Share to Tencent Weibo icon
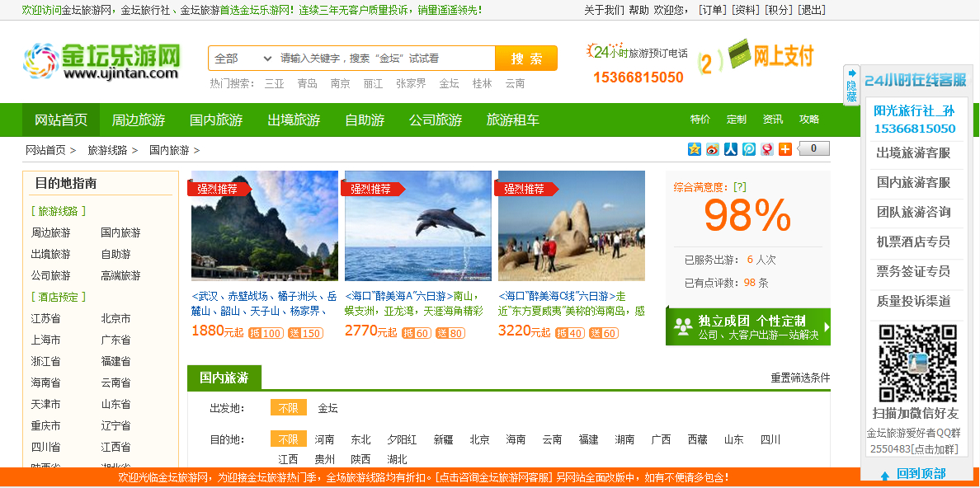Image resolution: width=980 pixels, height=488 pixels. (749, 149)
